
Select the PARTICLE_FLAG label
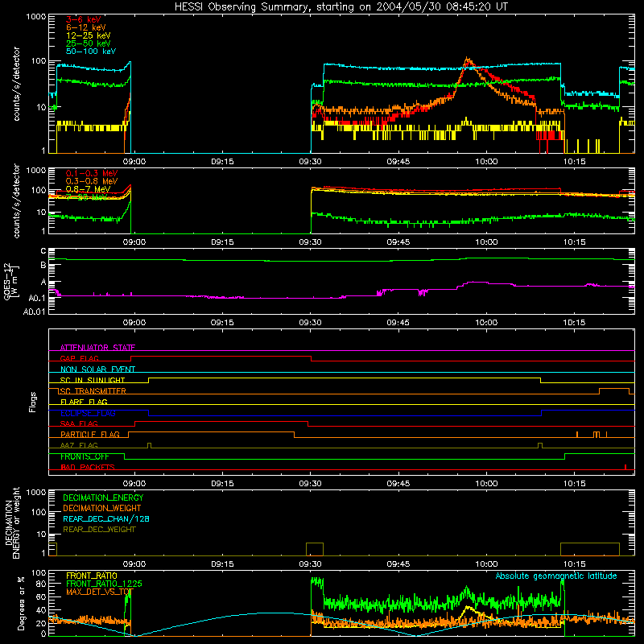coord(90,435)
